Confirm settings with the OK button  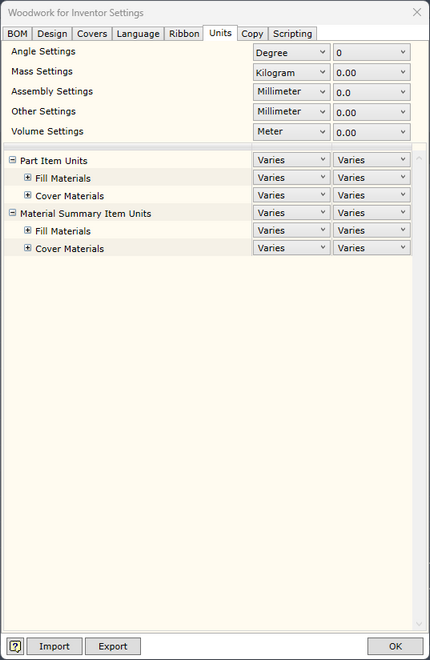(x=395, y=646)
